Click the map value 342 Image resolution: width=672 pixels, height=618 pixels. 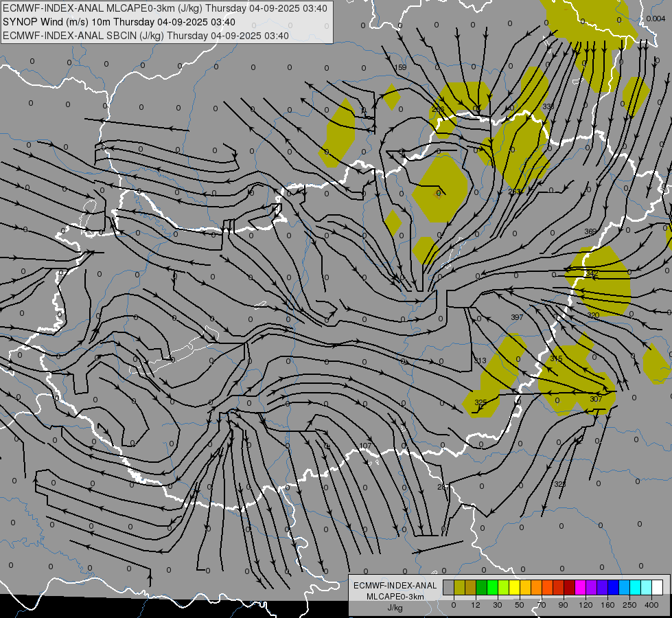592,273
